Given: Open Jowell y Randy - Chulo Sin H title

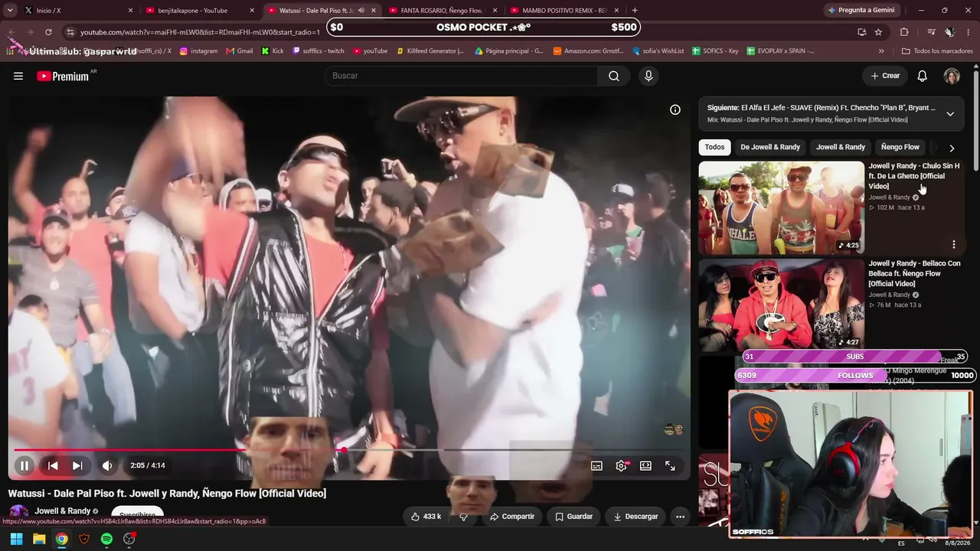Looking at the screenshot, I should click(914, 176).
